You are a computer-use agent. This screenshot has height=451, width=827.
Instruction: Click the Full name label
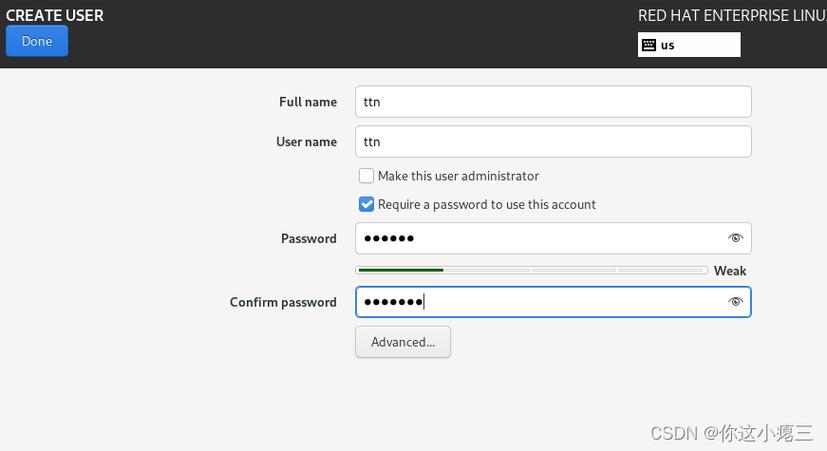pyautogui.click(x=308, y=102)
